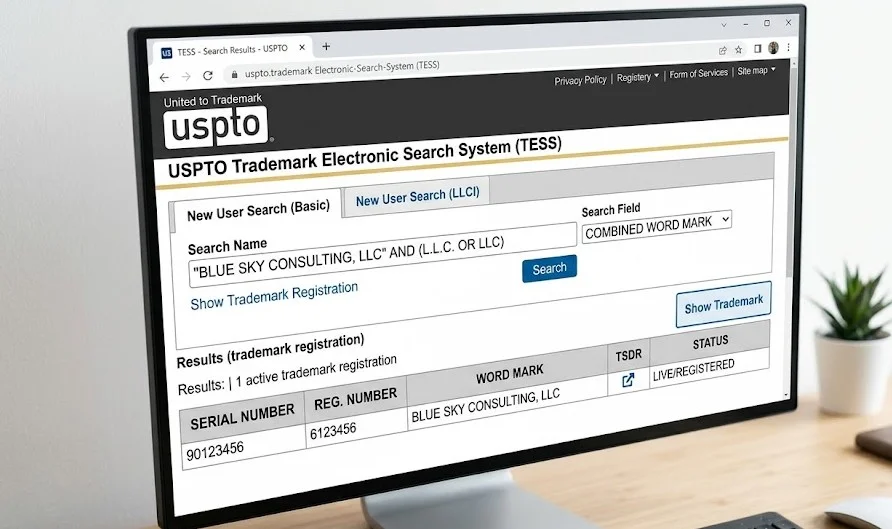
Task: Click the USPTO logo
Action: 216,127
